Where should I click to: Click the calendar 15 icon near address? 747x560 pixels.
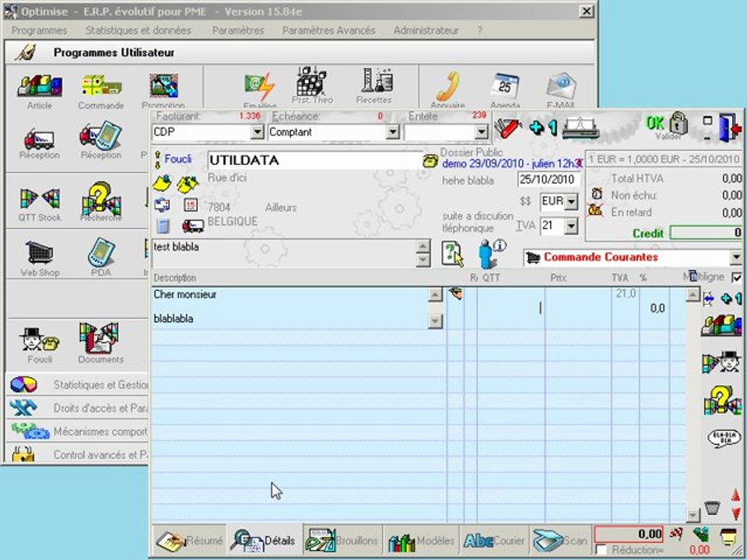click(191, 205)
